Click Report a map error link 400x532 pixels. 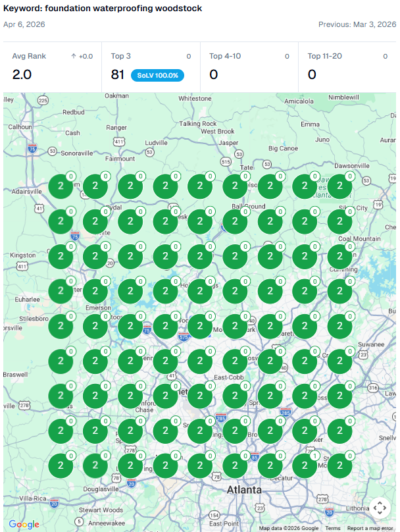tap(370, 528)
